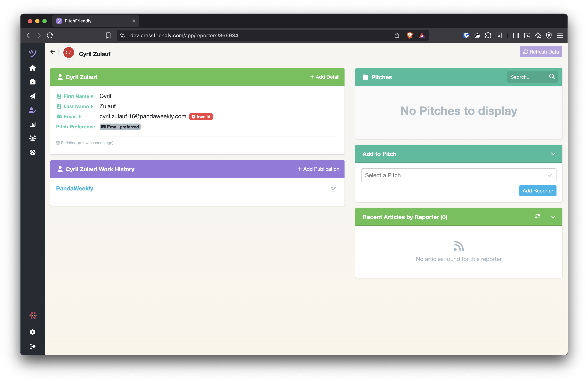Open the dashboard gauge icon in sidebar
588x382 pixels.
[32, 152]
